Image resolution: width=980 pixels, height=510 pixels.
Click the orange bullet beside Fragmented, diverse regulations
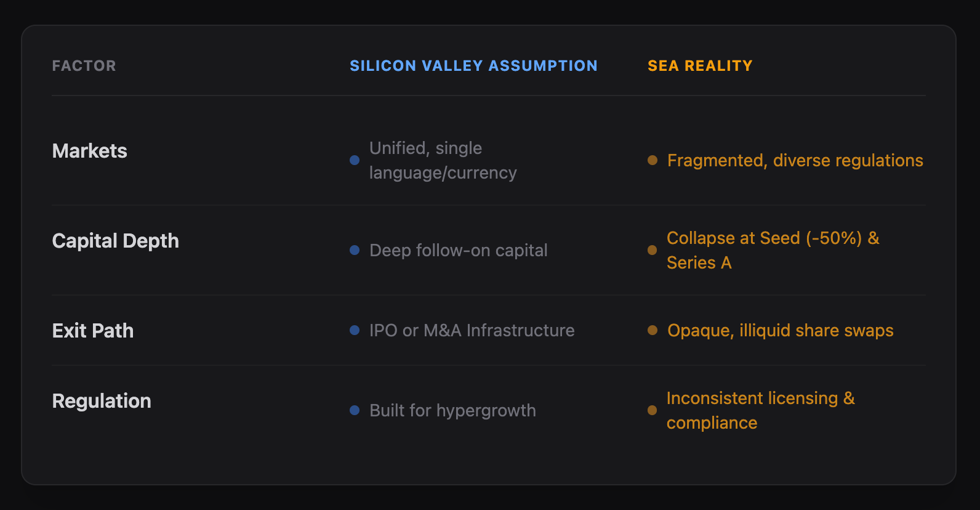tap(653, 160)
